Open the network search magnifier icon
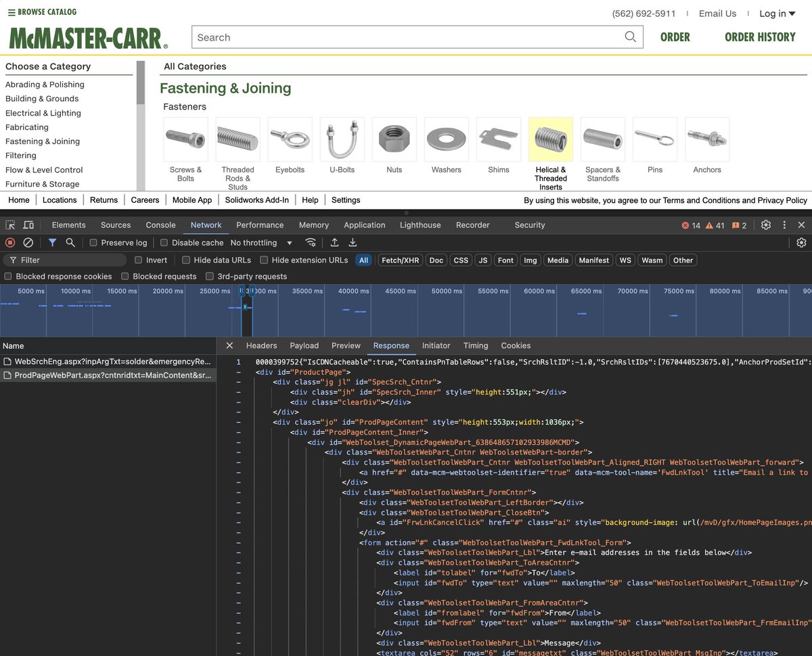This screenshot has width=812, height=656. [70, 243]
